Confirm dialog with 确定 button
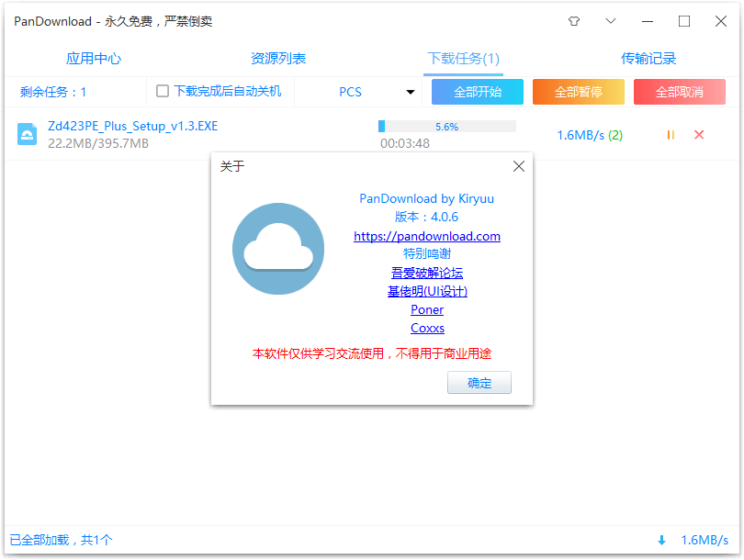The image size is (744, 560). click(479, 383)
